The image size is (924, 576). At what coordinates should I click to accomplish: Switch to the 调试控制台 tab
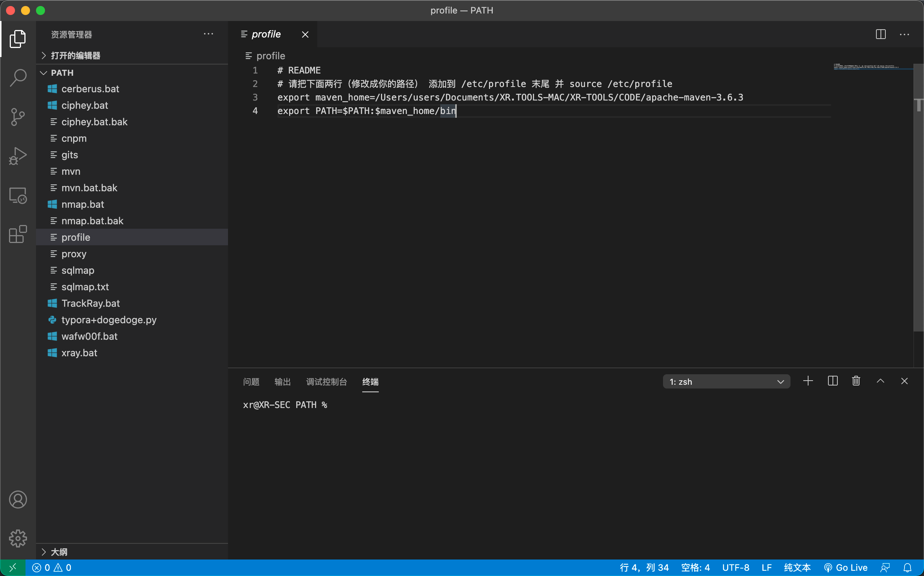tap(326, 382)
